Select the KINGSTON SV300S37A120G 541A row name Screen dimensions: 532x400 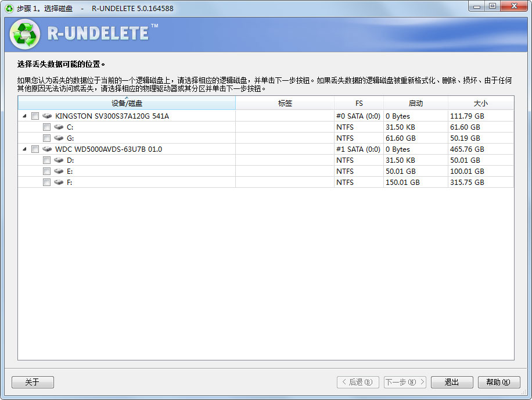[x=112, y=116]
